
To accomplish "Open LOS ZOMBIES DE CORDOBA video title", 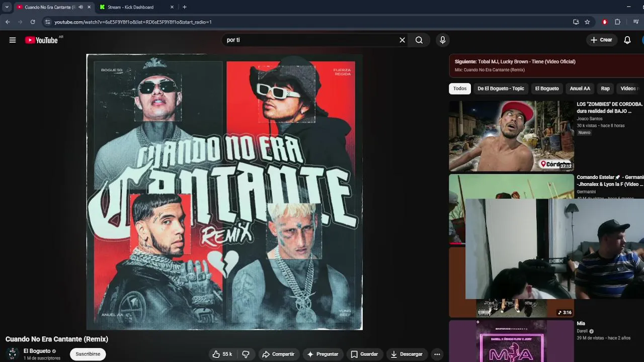I will tap(610, 108).
